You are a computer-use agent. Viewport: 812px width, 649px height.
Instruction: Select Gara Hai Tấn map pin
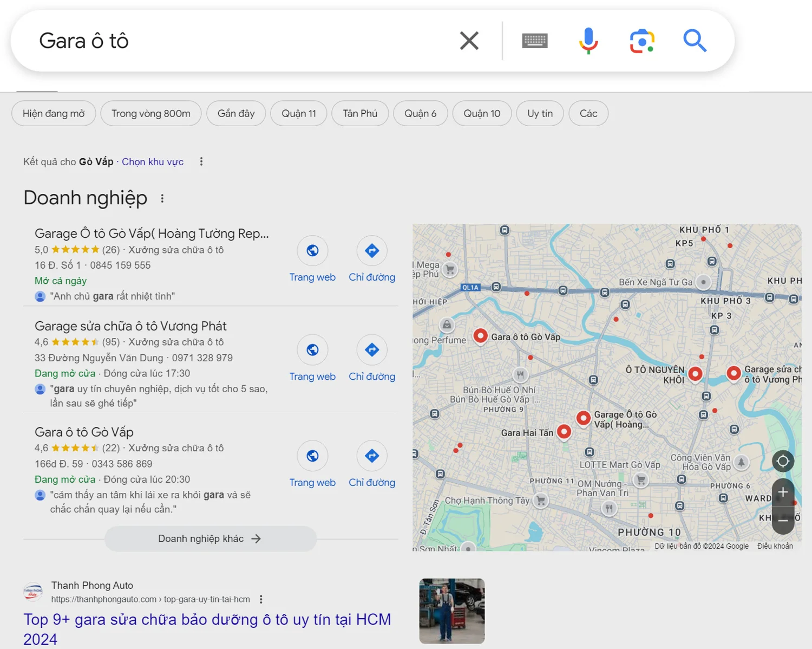(564, 432)
